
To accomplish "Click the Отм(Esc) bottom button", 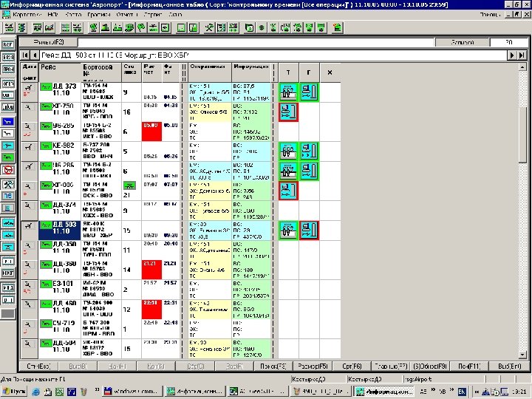I will click(x=38, y=366).
